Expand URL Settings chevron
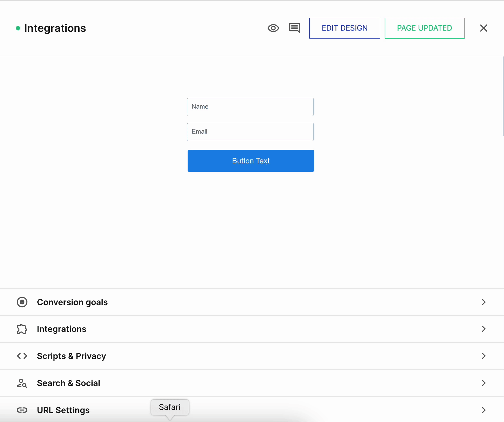This screenshot has width=504, height=422. point(483,410)
